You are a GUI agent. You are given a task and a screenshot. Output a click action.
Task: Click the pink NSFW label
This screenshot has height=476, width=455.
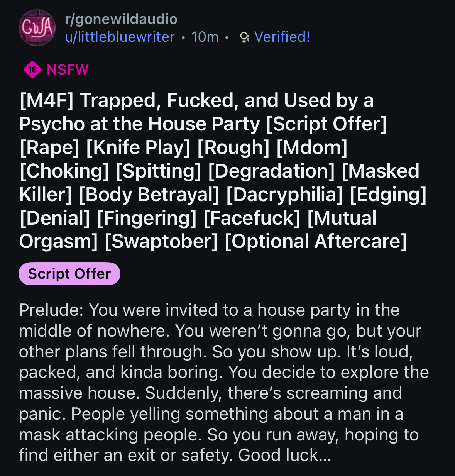tap(68, 69)
